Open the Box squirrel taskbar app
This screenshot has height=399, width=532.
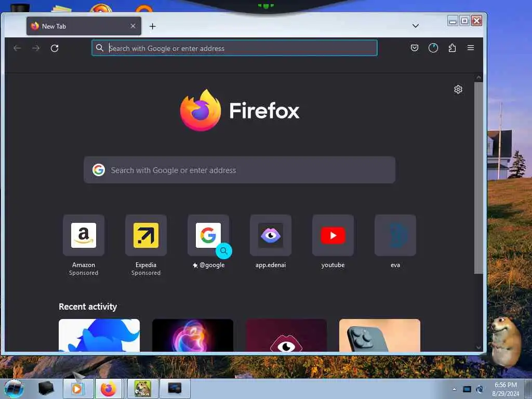point(142,389)
